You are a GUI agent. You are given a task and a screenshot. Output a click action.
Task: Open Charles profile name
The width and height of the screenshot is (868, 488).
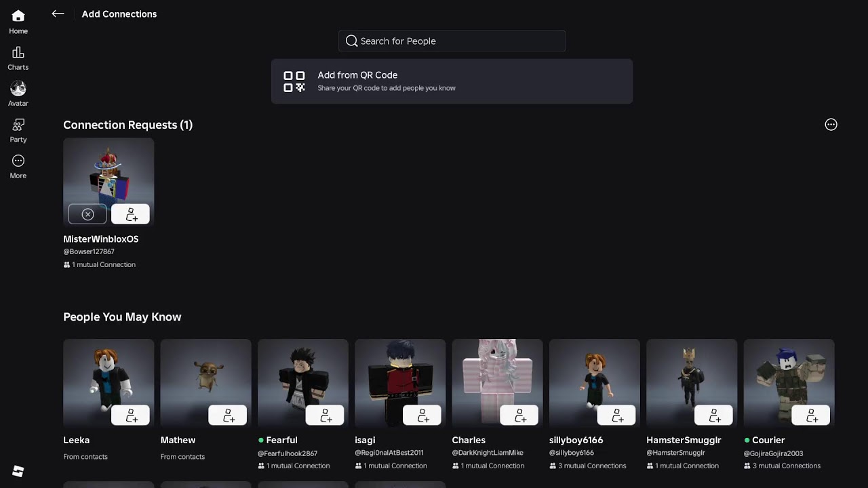(x=469, y=440)
